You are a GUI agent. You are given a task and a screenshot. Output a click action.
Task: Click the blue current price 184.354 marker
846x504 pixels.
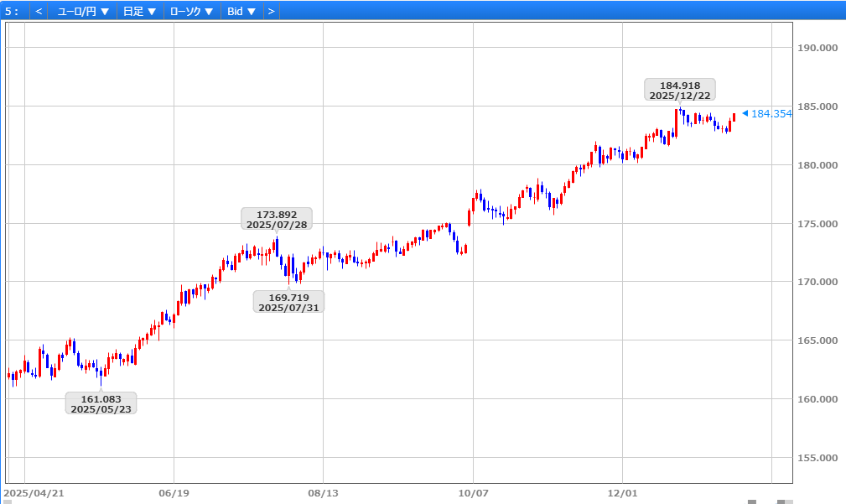[767, 113]
